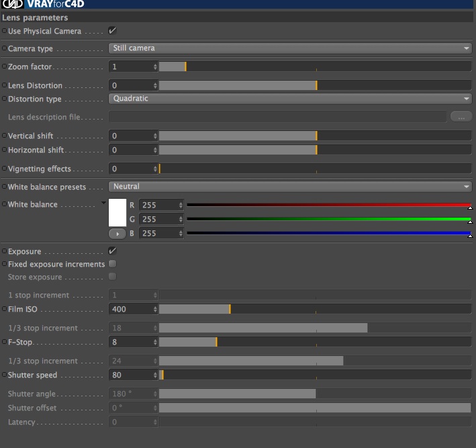Click the Film ISO stepper arrows
Screen dimensions: 476x448
(156, 309)
